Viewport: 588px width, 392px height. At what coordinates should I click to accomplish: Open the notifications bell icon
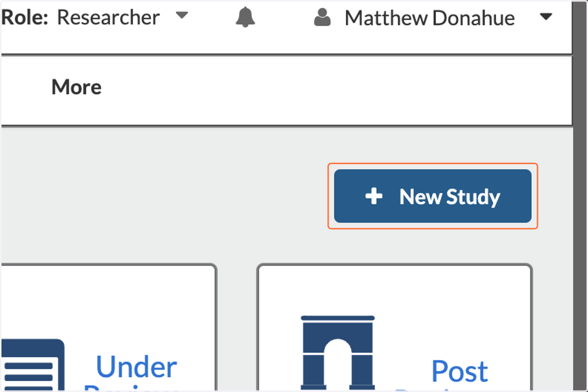click(245, 18)
